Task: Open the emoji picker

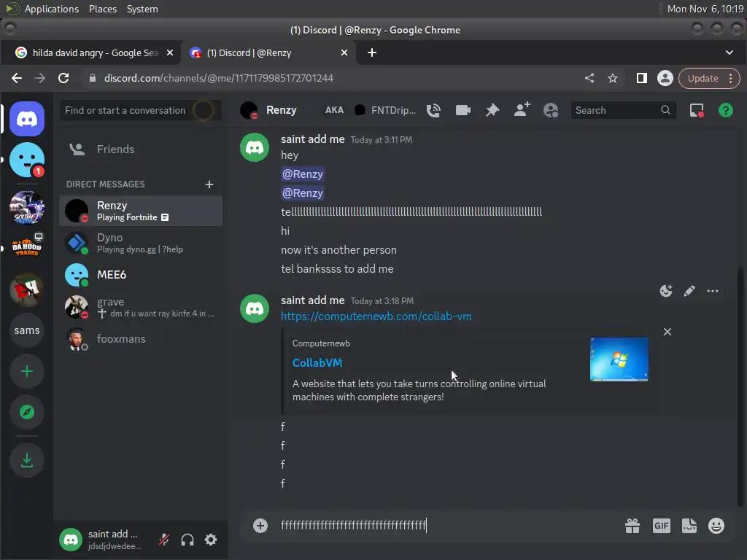Action: [x=716, y=526]
